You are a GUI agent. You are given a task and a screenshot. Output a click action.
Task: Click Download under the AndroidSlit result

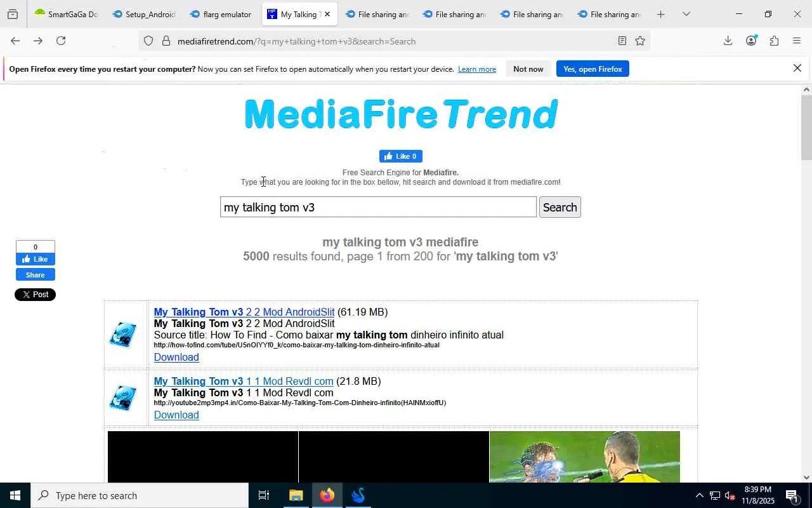(x=176, y=357)
